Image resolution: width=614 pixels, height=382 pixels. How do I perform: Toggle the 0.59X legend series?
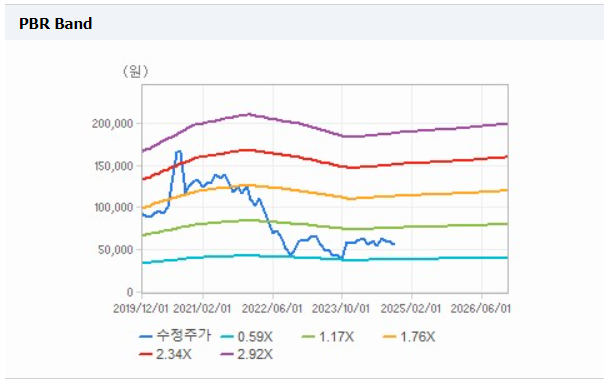[247, 337]
